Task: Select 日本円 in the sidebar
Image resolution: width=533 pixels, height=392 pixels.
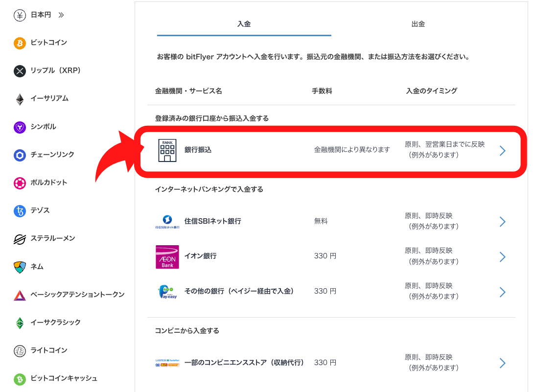Action: pyautogui.click(x=41, y=15)
